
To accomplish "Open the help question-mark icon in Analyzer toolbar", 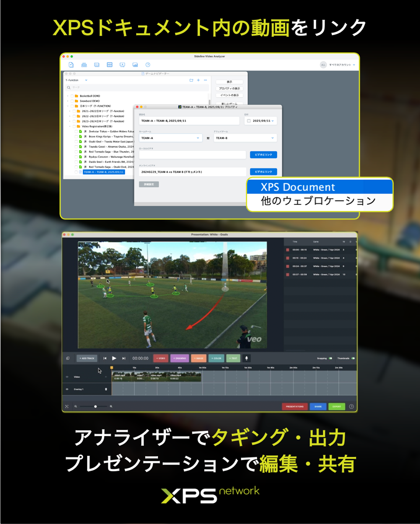I will tap(148, 65).
